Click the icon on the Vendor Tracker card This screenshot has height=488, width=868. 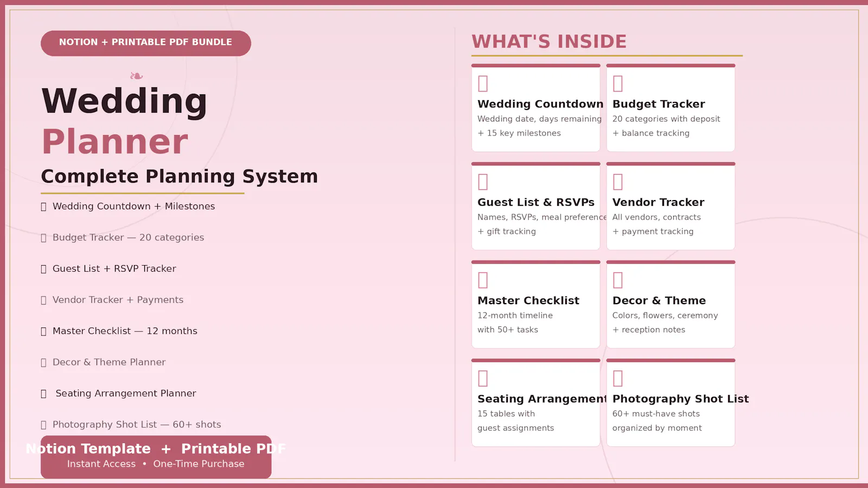tap(617, 182)
